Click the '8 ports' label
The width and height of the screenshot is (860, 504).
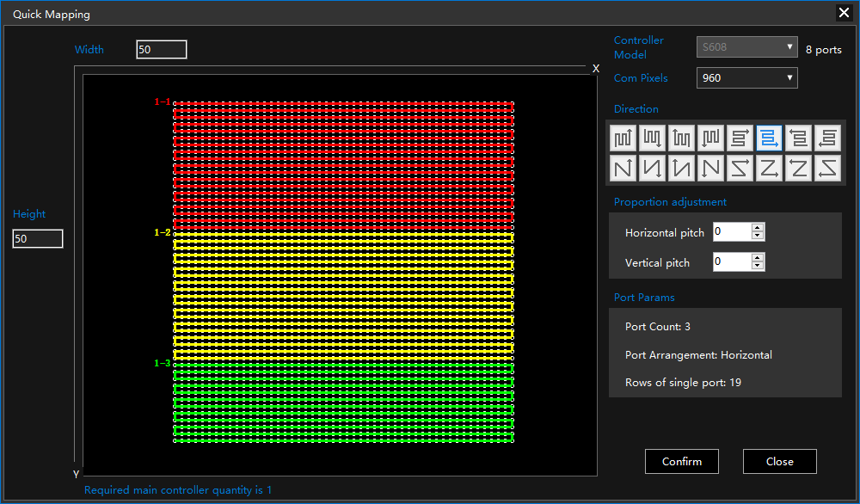[823, 50]
